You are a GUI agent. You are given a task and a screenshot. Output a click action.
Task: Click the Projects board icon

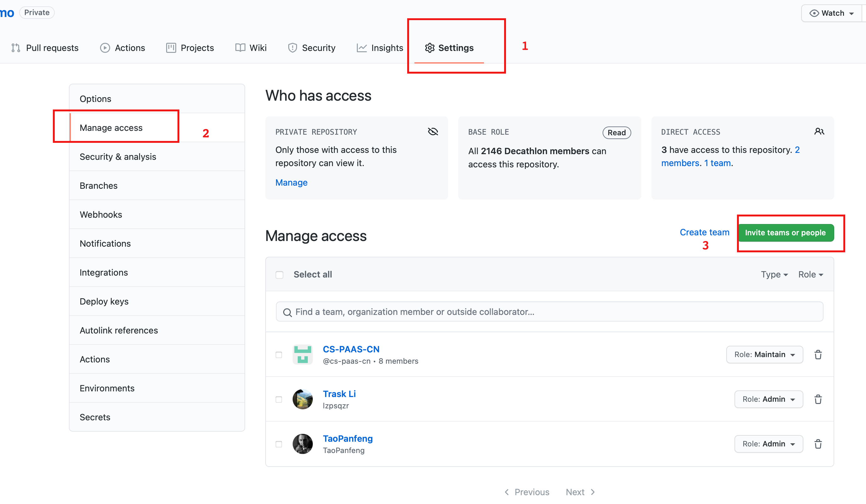171,48
